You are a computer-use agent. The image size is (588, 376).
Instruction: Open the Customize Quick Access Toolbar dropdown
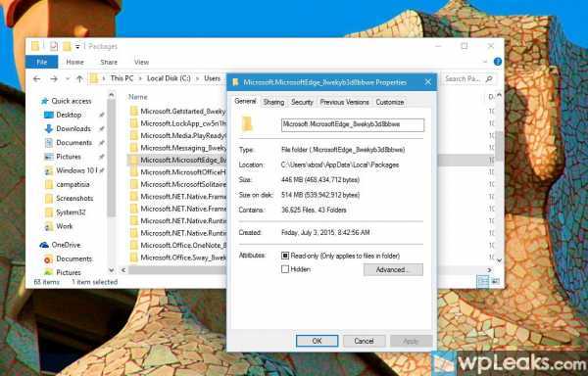coord(77,46)
